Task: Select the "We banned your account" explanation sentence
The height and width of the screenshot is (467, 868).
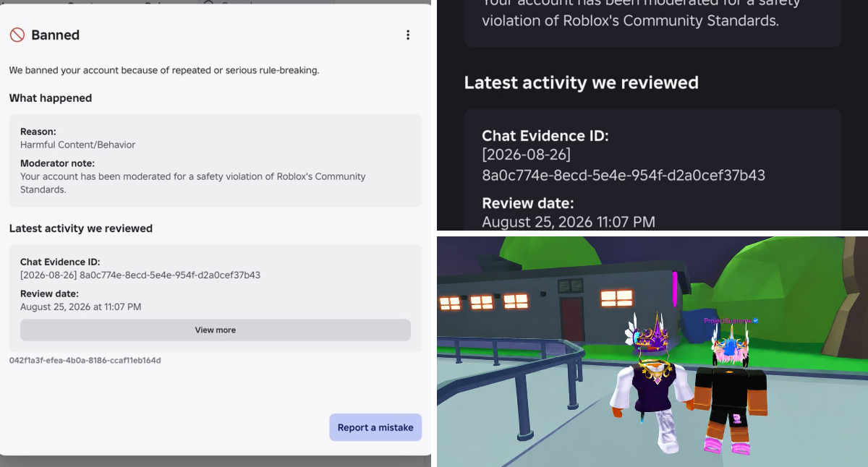Action: click(x=164, y=70)
